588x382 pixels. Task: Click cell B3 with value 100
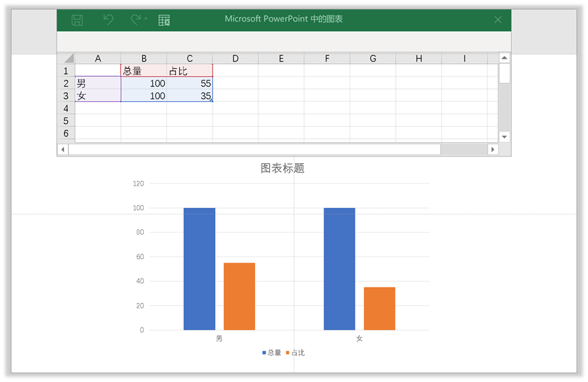click(x=144, y=96)
